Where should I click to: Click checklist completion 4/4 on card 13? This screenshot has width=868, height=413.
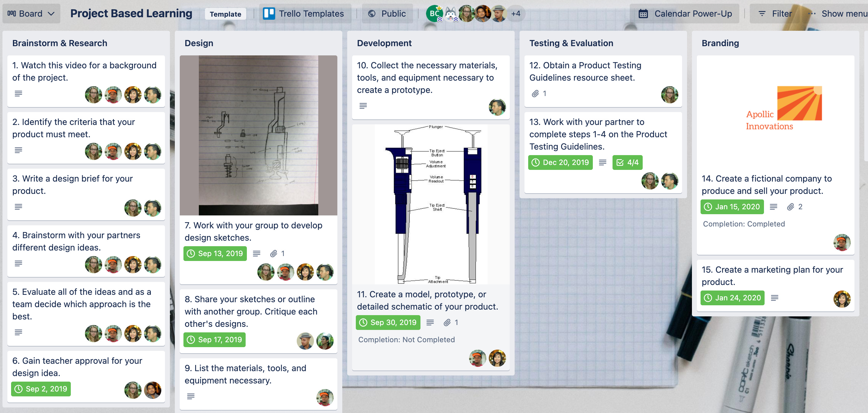tap(626, 162)
